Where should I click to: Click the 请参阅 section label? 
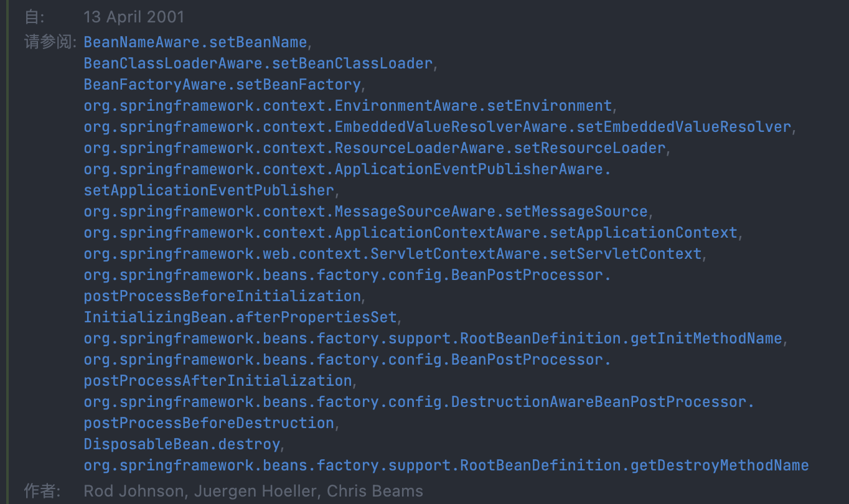pos(49,42)
